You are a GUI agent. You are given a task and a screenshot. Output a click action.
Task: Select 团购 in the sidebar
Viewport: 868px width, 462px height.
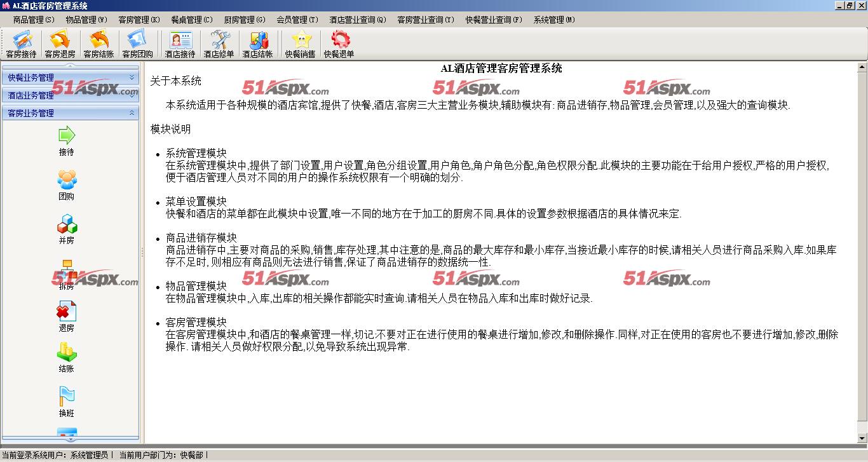[66, 186]
